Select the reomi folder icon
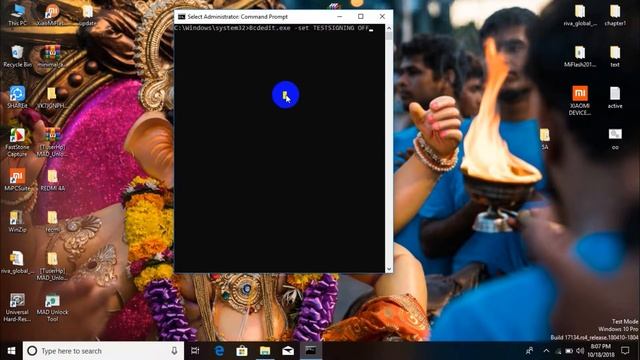 point(52,221)
